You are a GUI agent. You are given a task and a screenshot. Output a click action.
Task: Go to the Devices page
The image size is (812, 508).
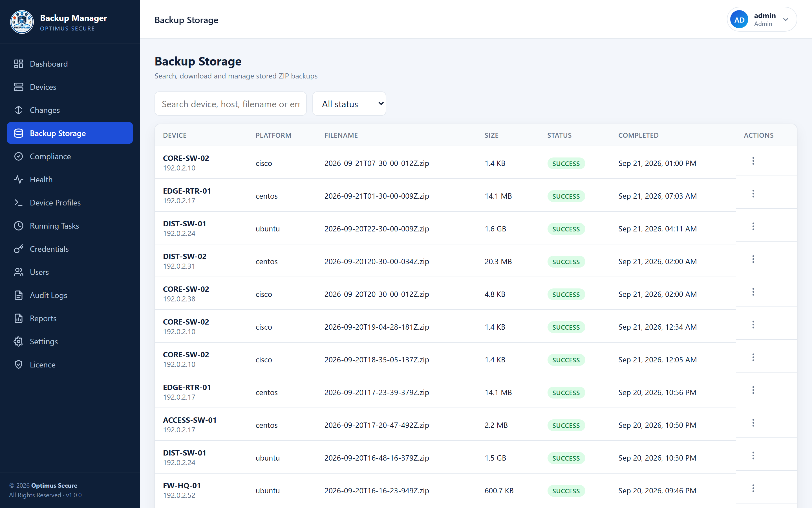(70, 87)
